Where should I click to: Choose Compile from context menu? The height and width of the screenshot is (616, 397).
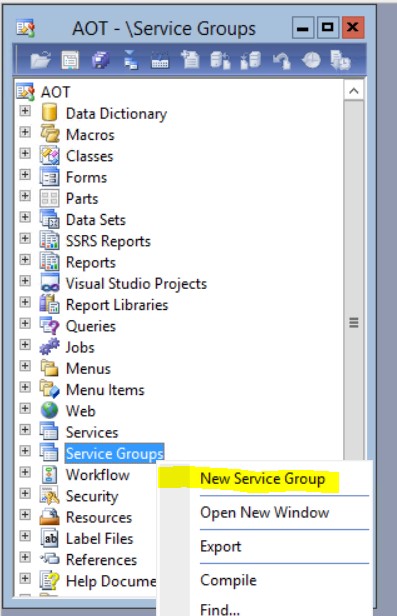[x=228, y=580]
